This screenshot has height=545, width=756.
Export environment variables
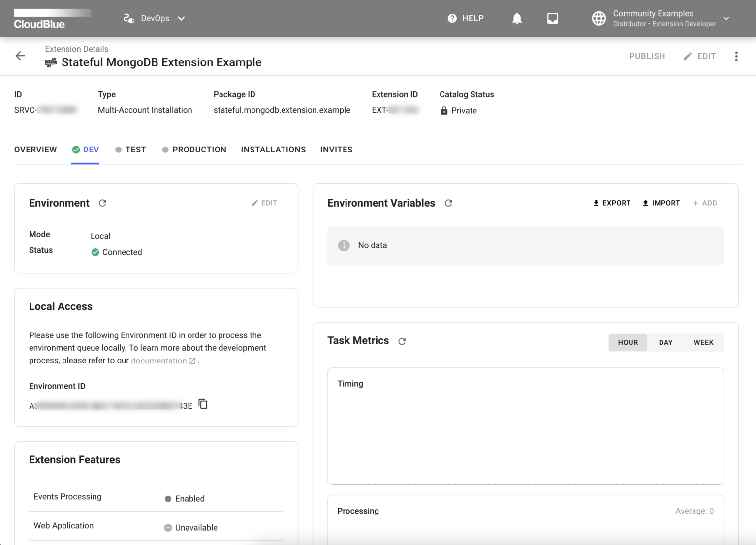pyautogui.click(x=612, y=203)
